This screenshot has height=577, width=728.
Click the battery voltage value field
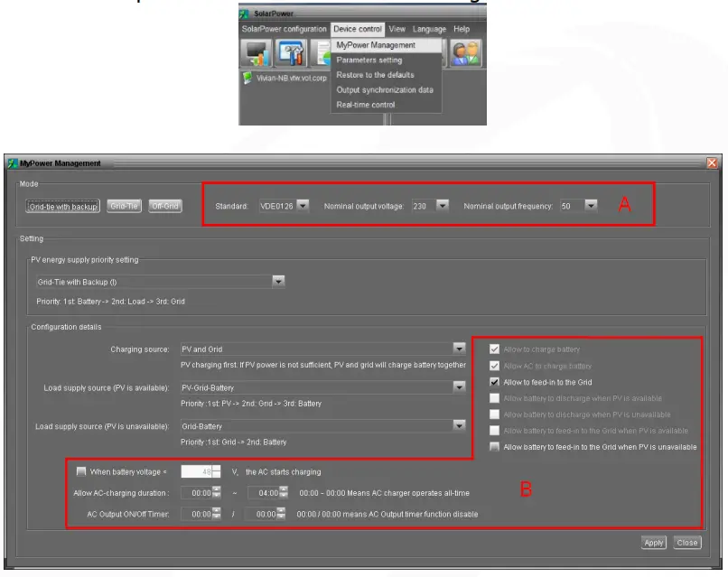click(196, 471)
